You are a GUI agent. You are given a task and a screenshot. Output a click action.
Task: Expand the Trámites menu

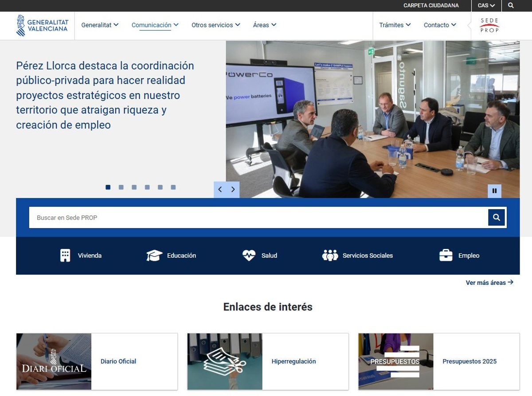point(395,25)
